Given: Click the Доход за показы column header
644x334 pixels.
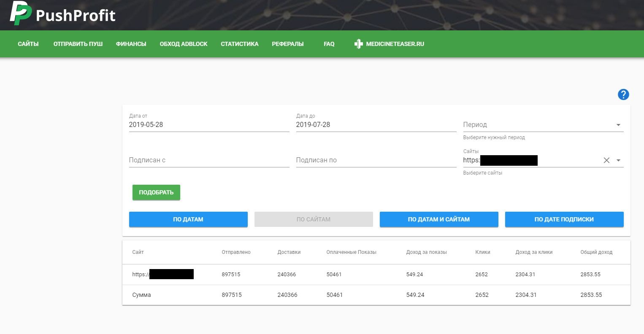Looking at the screenshot, I should (x=426, y=252).
